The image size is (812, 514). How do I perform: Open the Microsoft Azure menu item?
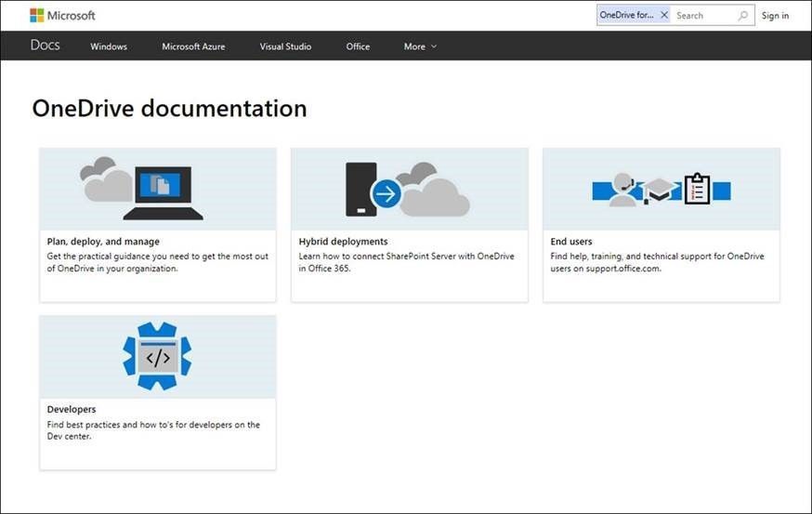tap(193, 46)
